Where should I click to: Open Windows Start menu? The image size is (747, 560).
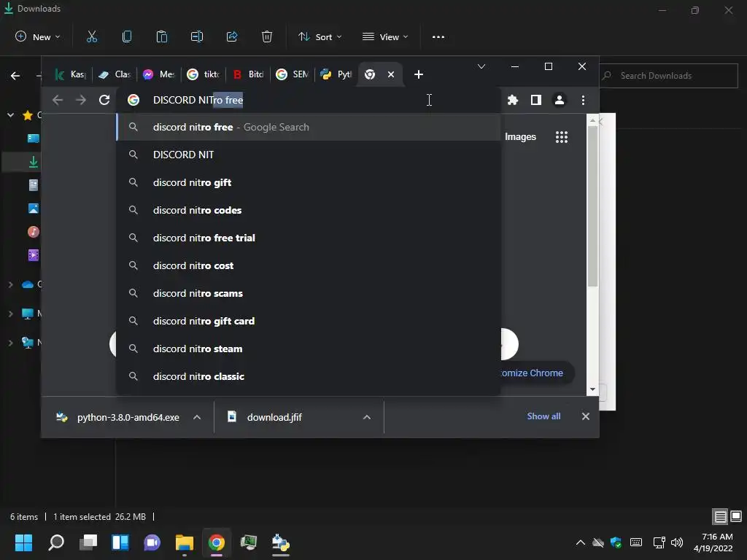[x=23, y=542]
